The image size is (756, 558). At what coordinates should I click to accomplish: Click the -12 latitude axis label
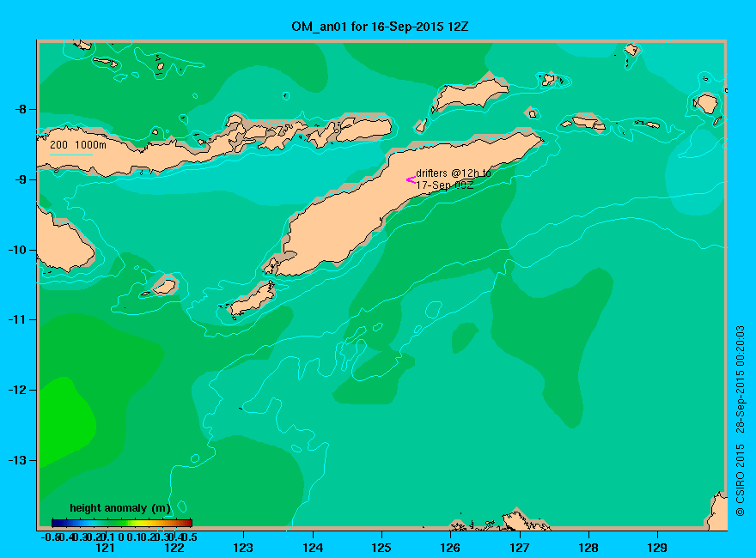tap(17, 390)
